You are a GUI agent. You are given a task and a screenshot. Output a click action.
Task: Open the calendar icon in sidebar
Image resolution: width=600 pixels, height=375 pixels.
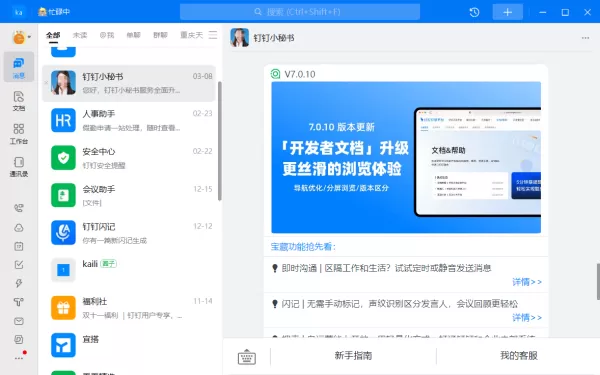[19, 246]
